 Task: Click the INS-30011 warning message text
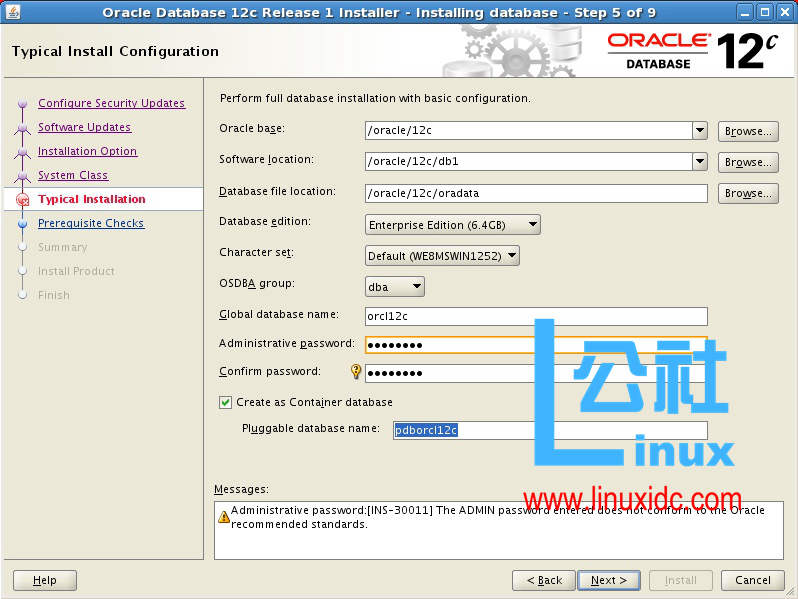tap(498, 517)
